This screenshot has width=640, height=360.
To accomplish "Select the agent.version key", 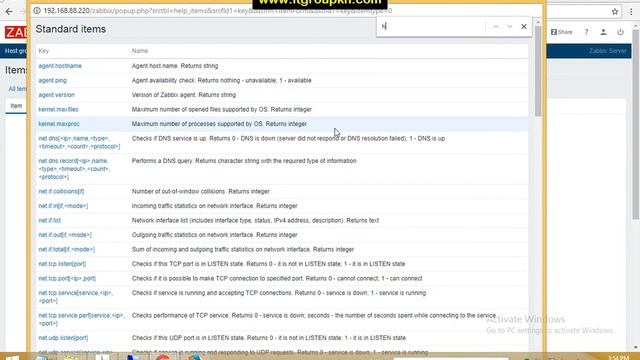I will point(56,95).
